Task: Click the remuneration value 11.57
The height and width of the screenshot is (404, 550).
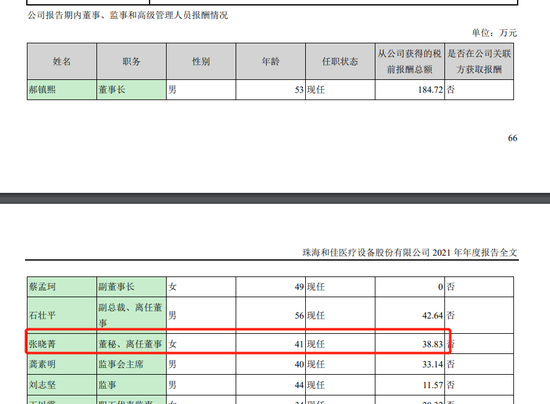Action: pos(432,385)
